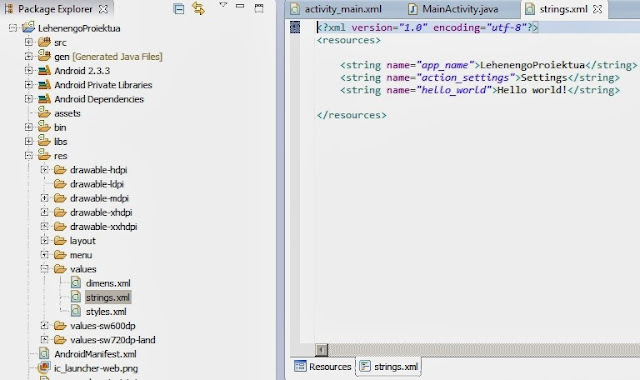Click the action_settings string line
This screenshot has width=640, height=380.
click(x=480, y=78)
